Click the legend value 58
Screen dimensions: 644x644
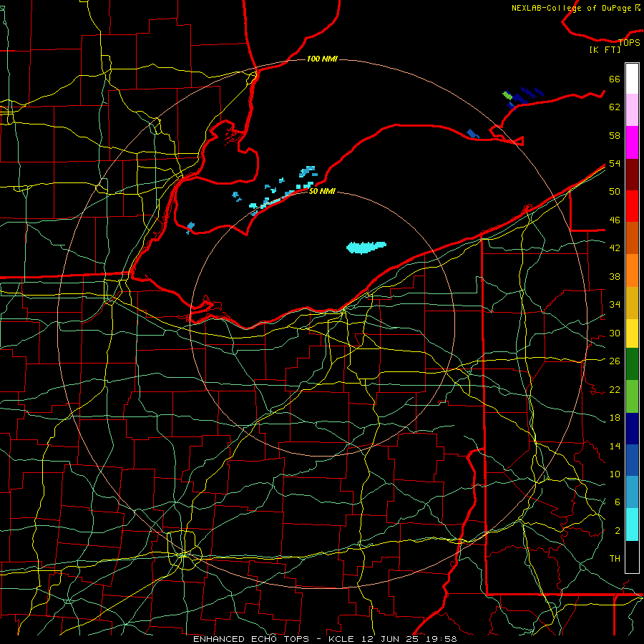pos(615,135)
